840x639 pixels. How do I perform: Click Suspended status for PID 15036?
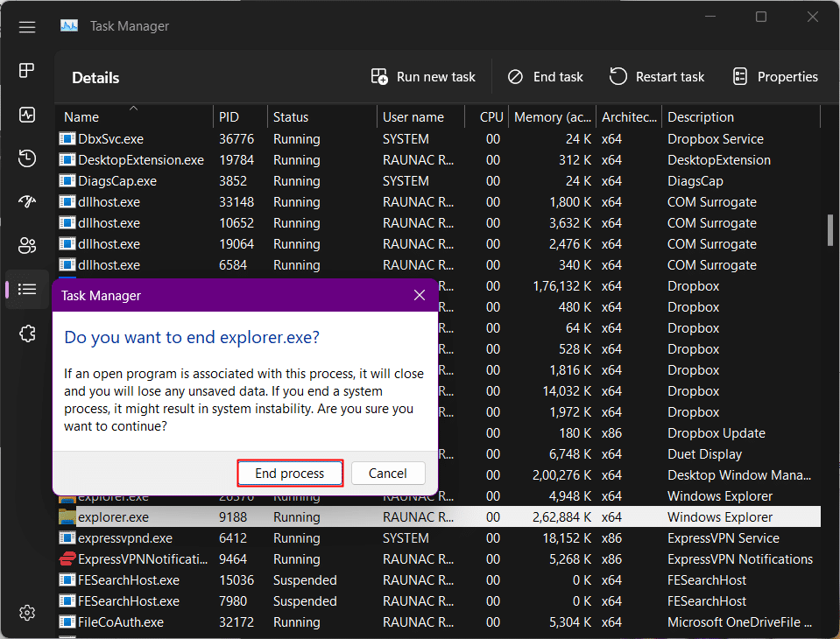[x=305, y=580]
